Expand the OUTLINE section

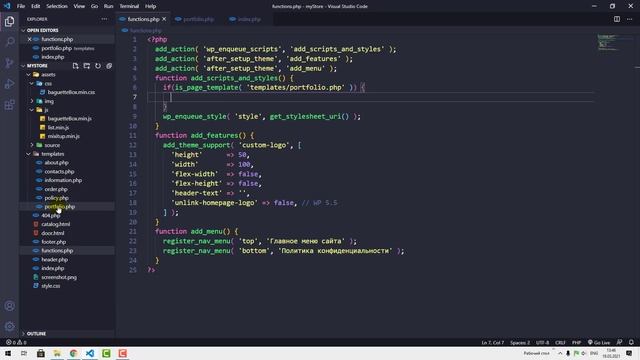pyautogui.click(x=35, y=334)
